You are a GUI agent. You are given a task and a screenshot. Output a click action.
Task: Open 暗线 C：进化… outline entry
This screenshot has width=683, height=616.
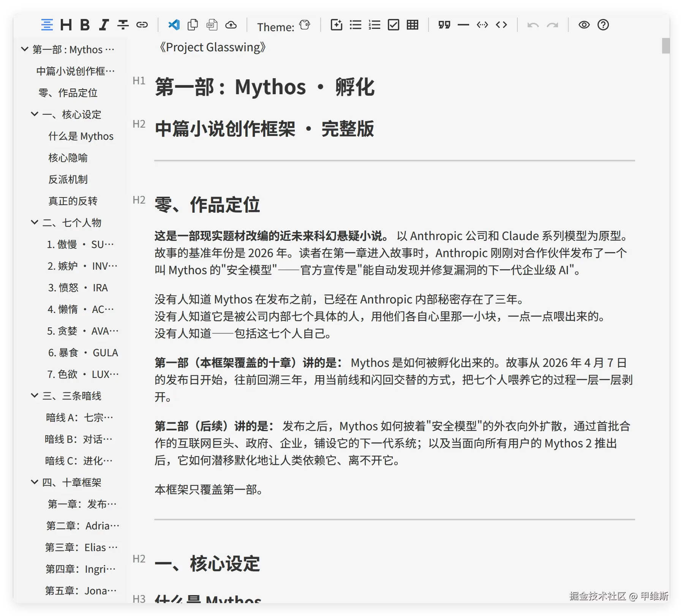pos(79,461)
